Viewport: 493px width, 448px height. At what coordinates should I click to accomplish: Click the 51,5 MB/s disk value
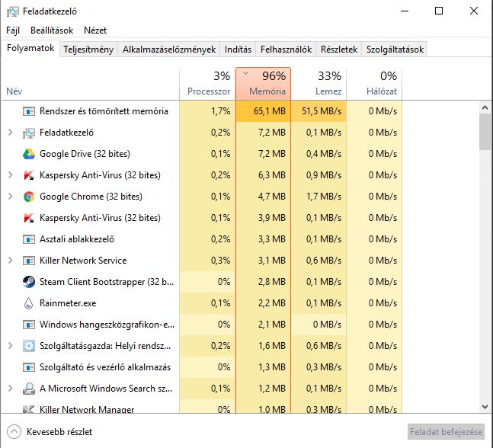click(x=322, y=111)
